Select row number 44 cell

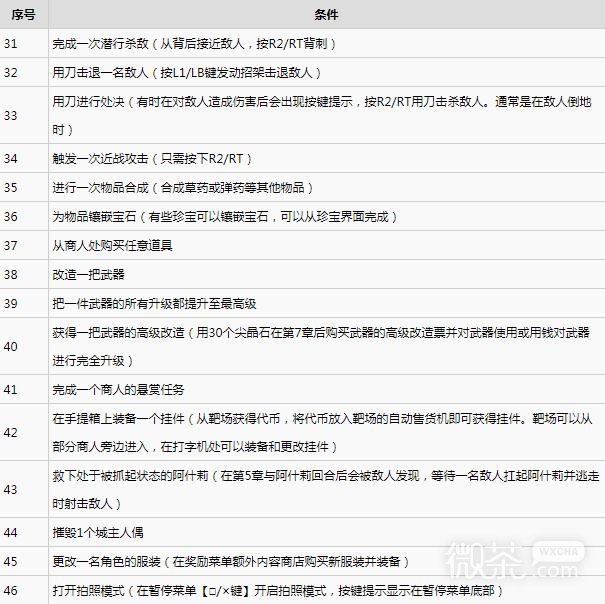tap(24, 533)
